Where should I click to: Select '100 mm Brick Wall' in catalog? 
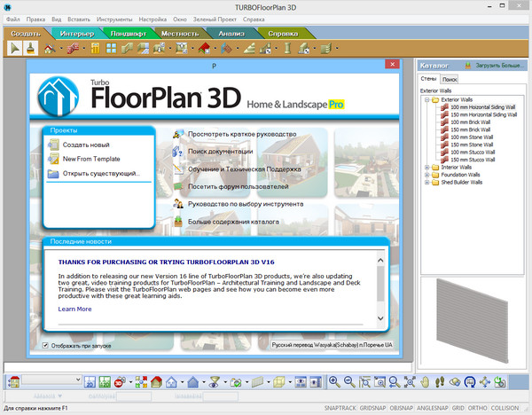[470, 122]
